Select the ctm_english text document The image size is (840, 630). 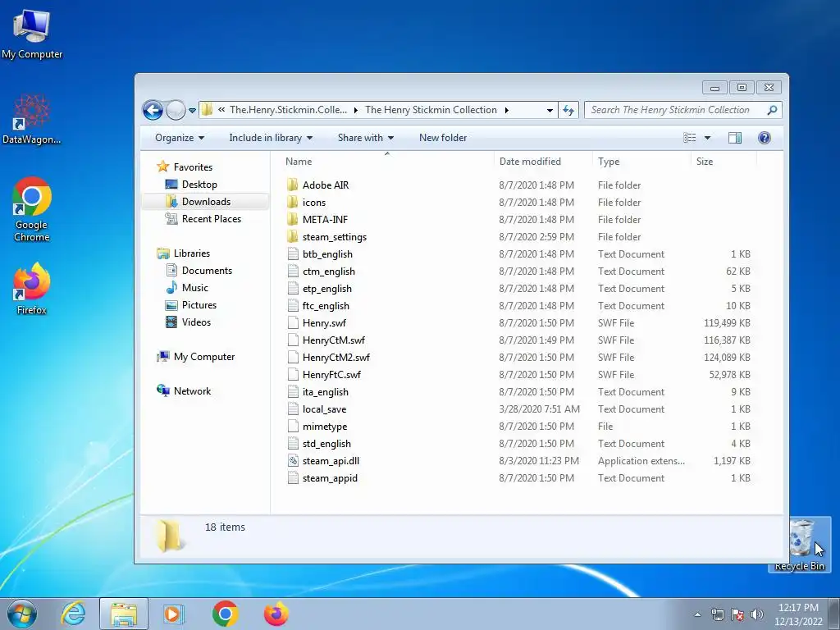tap(328, 271)
